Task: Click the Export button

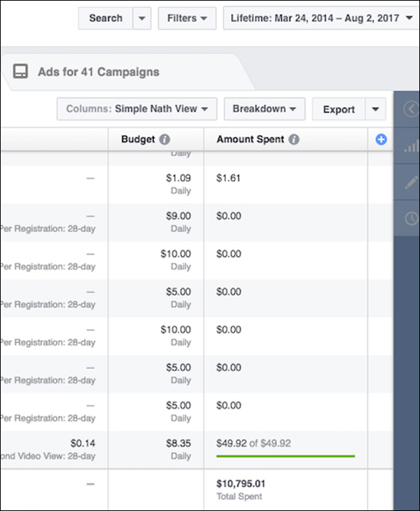Action: 339,109
